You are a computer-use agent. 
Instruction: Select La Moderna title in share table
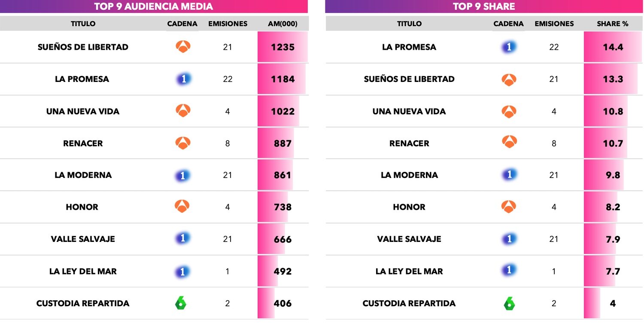point(409,175)
